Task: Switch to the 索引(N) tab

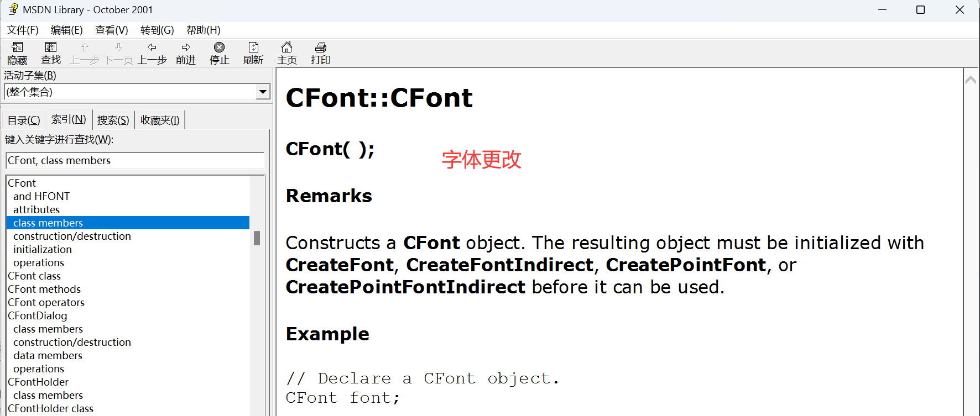Action: 69,119
